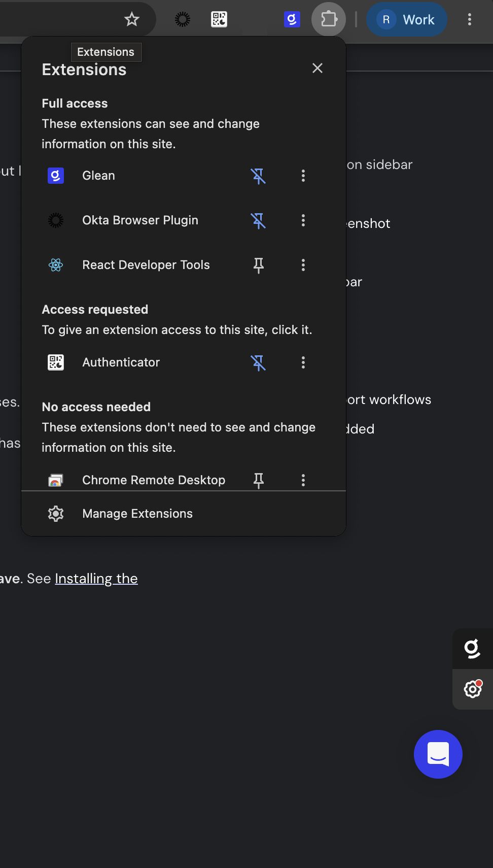Bookmark this page with the star icon
Screen dimensions: 493x868
click(x=132, y=19)
